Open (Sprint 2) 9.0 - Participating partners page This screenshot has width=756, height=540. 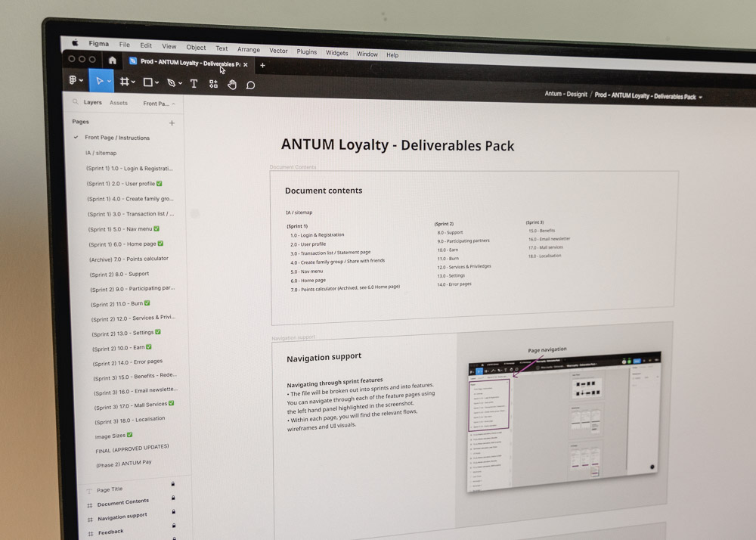pyautogui.click(x=132, y=289)
